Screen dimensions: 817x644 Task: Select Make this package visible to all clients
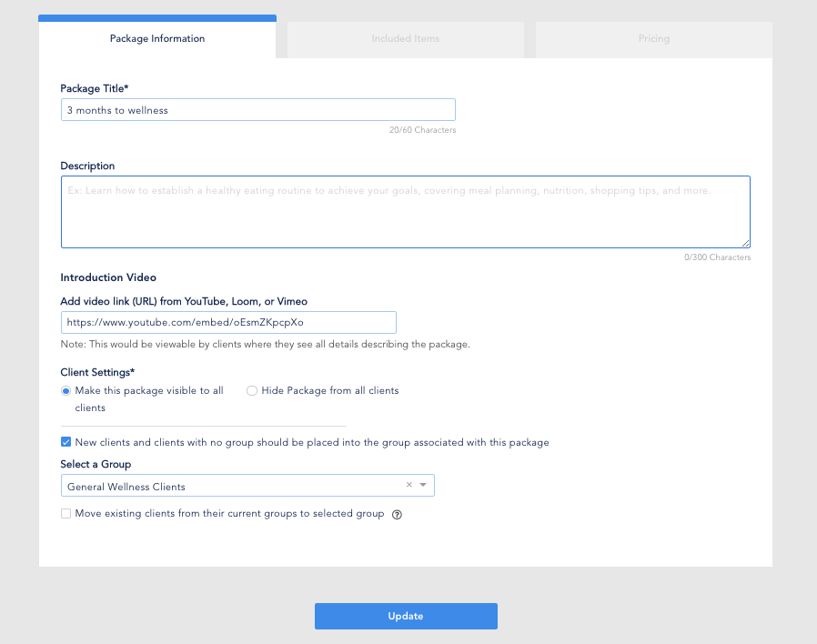click(66, 391)
